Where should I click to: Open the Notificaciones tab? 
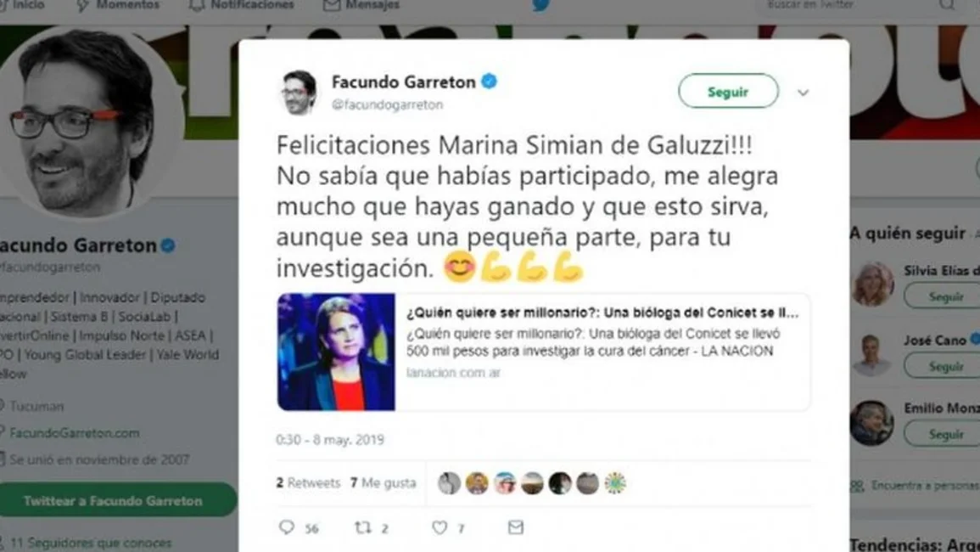(x=241, y=5)
